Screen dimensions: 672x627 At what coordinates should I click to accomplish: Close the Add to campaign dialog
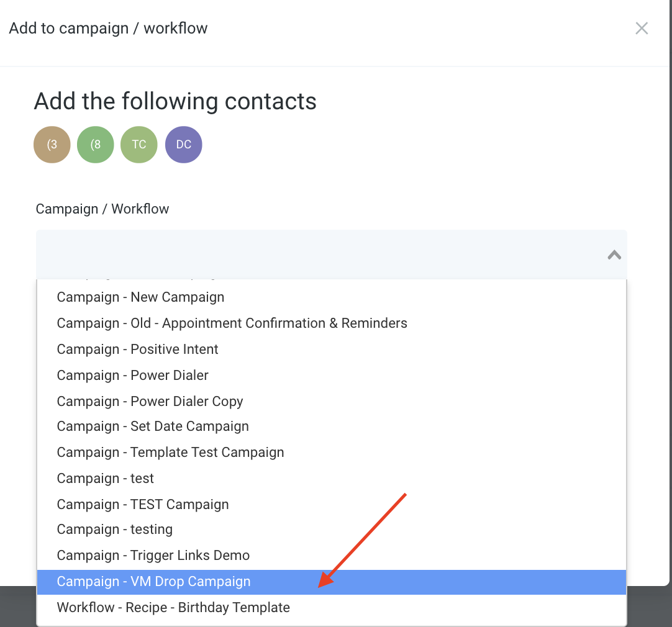click(x=641, y=29)
